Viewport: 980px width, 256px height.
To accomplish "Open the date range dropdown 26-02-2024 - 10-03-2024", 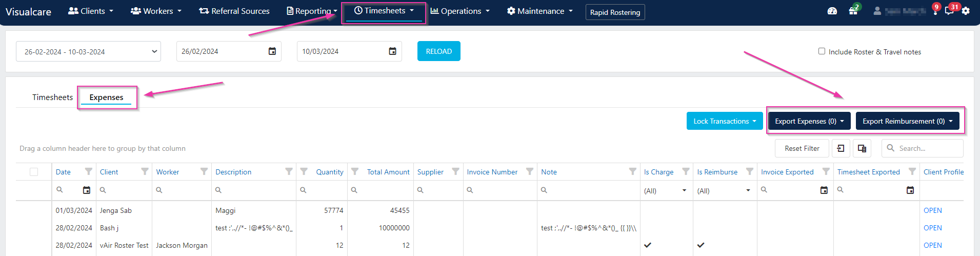I will 88,51.
